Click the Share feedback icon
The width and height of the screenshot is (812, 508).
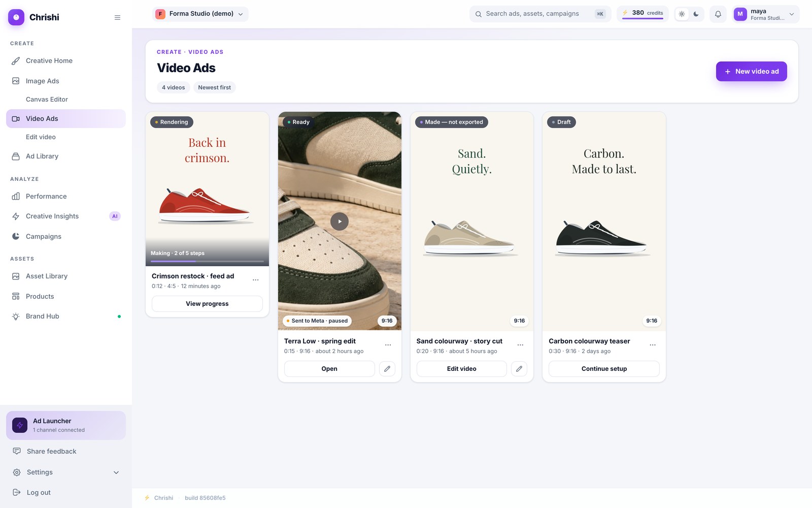(17, 451)
